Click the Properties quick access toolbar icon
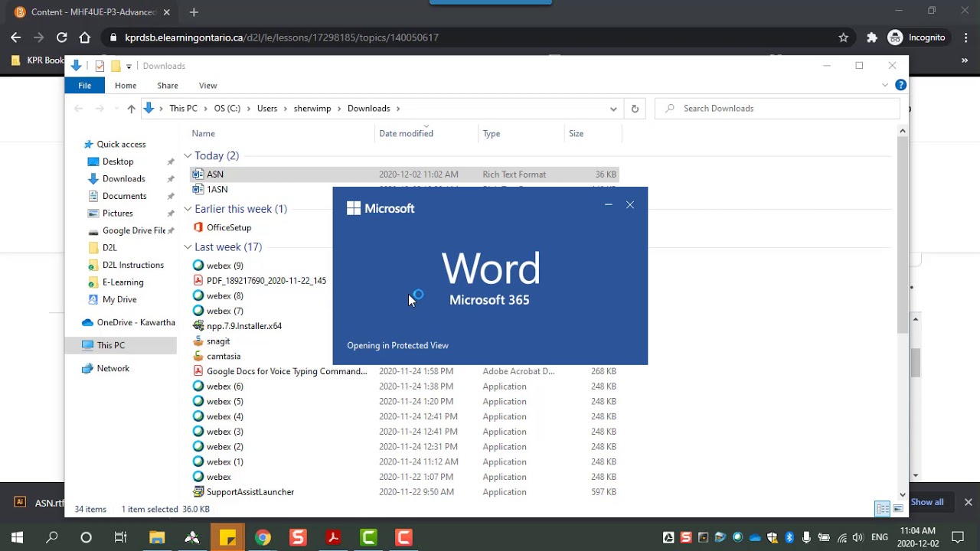 coord(100,66)
